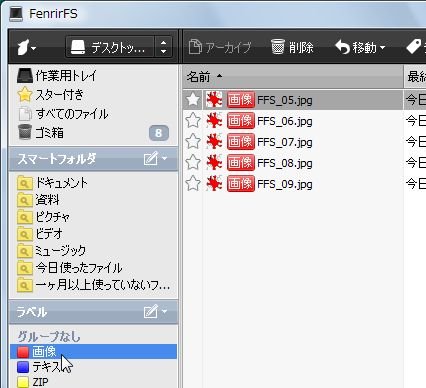Click the 画像 label badge on FFS_09.jpg
Screen dimensions: 426x388
pyautogui.click(x=241, y=184)
